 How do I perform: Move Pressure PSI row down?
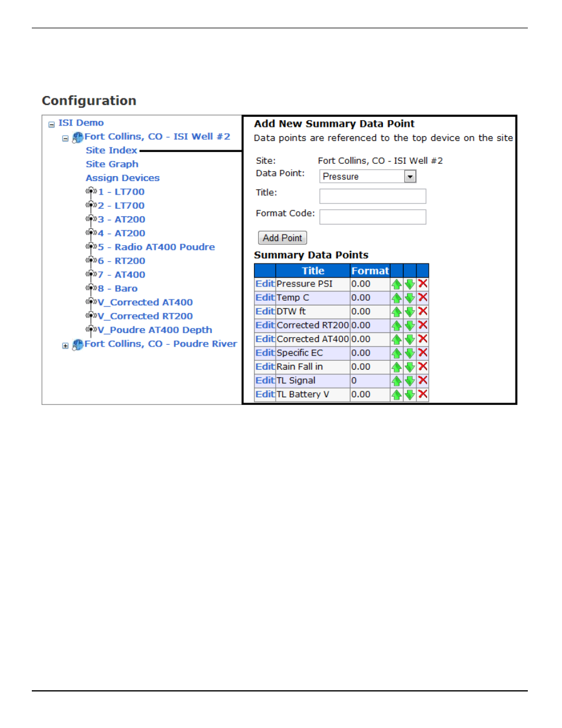[410, 284]
